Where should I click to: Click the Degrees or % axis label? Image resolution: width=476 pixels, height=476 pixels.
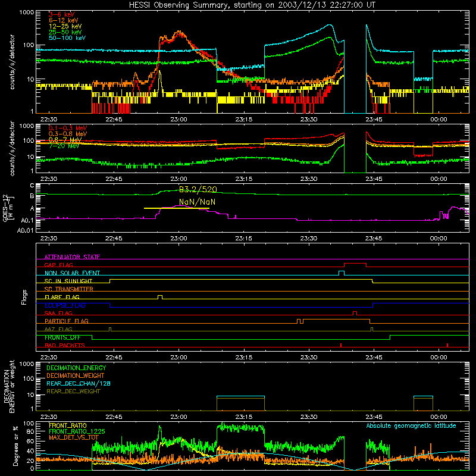point(15,446)
